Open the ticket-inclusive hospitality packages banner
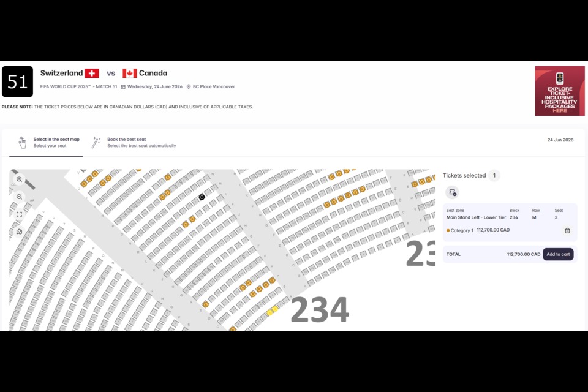This screenshot has height=392, width=588. pos(559,91)
